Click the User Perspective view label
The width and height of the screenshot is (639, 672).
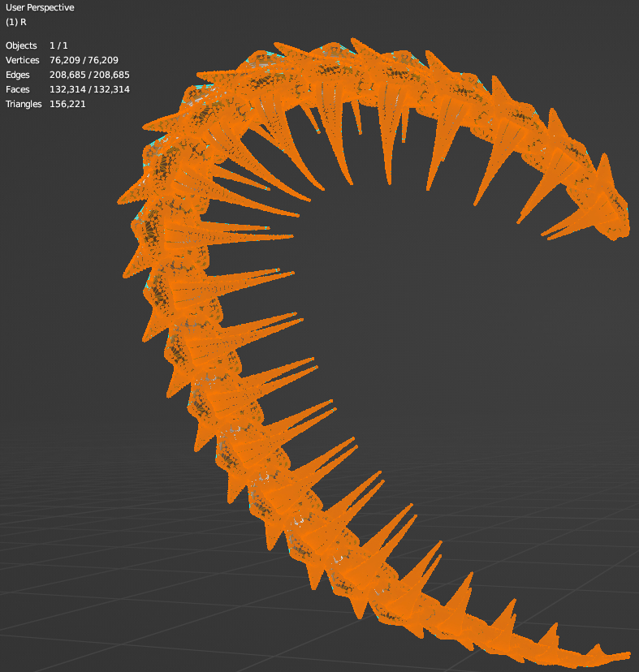click(39, 7)
